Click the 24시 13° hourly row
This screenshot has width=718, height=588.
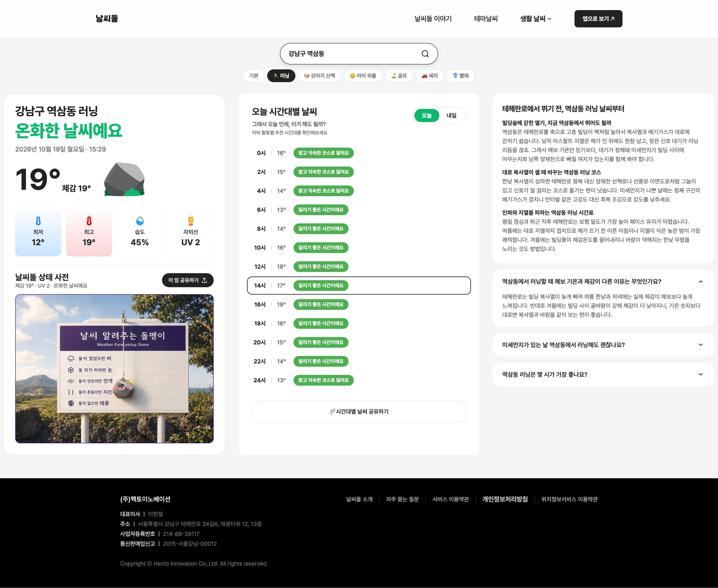point(359,380)
